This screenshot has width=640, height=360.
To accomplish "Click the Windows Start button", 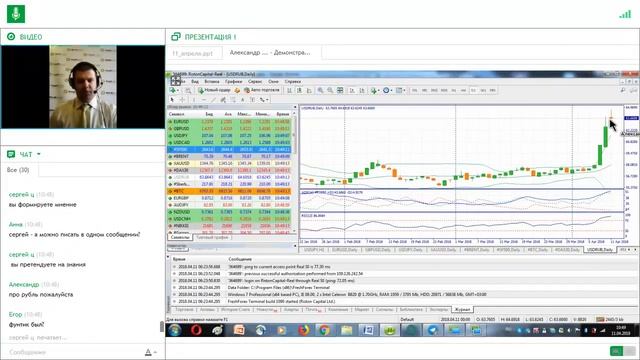I will (175, 330).
